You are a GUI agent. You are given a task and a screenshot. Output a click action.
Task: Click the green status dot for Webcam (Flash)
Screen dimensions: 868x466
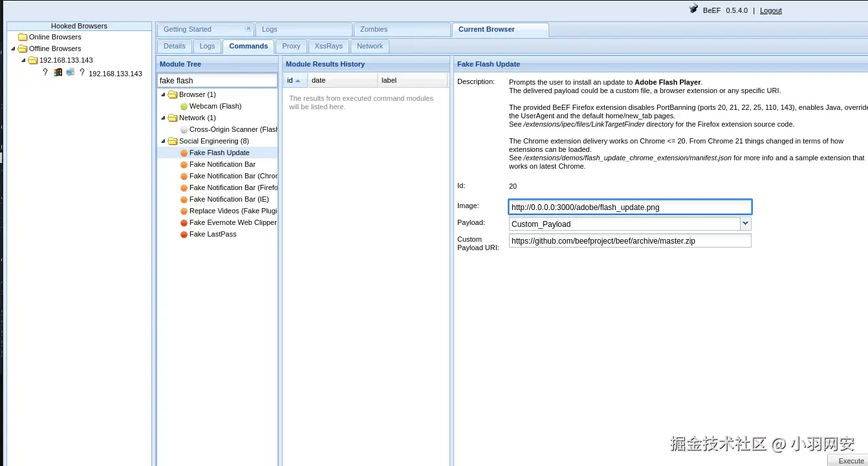pos(184,106)
